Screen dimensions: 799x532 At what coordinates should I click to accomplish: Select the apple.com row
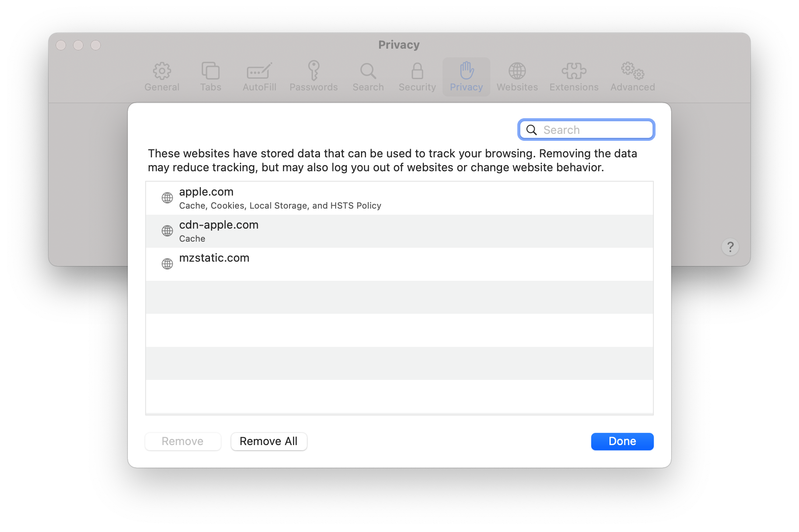399,198
